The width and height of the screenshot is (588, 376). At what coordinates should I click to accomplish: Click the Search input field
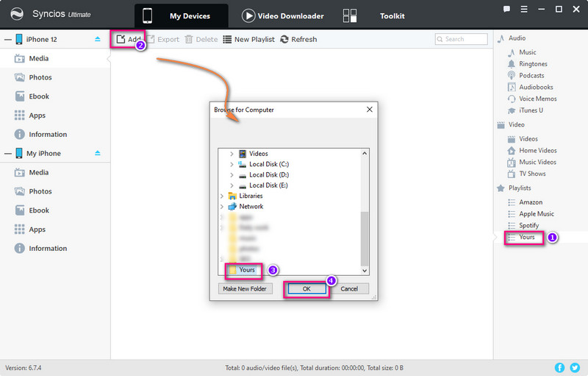pos(462,39)
